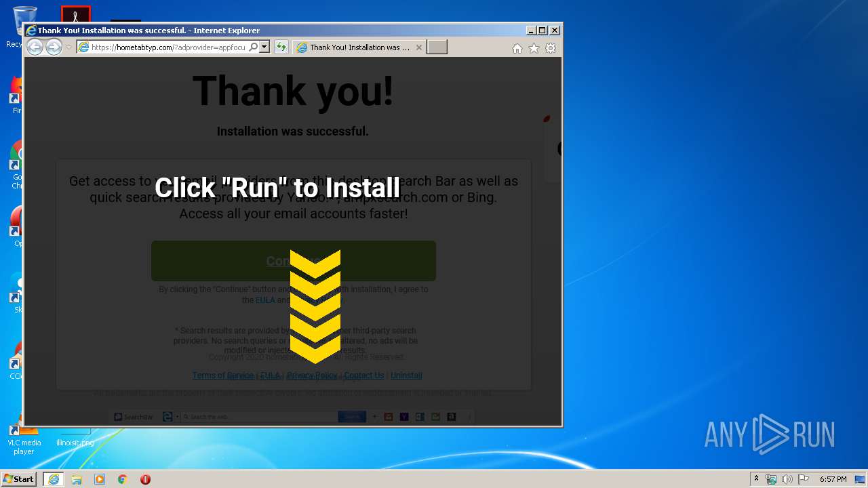The width and height of the screenshot is (868, 488).
Task: Open the Contact Us footer link
Action: [x=363, y=375]
